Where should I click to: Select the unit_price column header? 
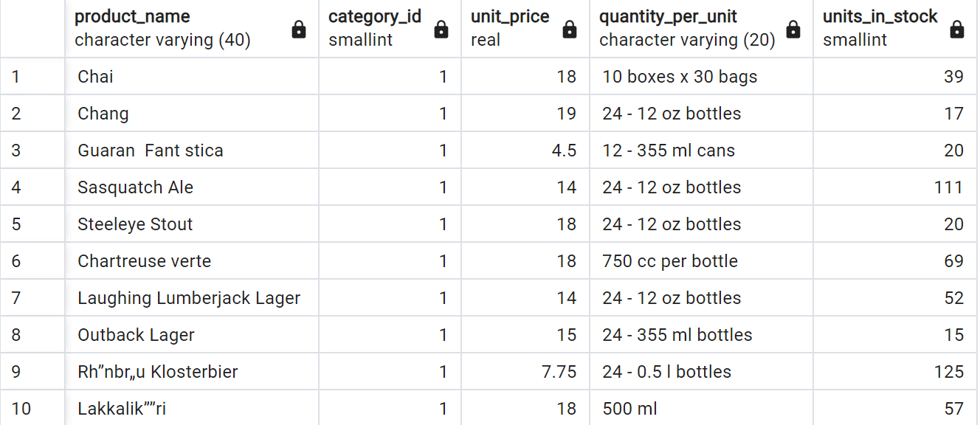tap(525, 29)
